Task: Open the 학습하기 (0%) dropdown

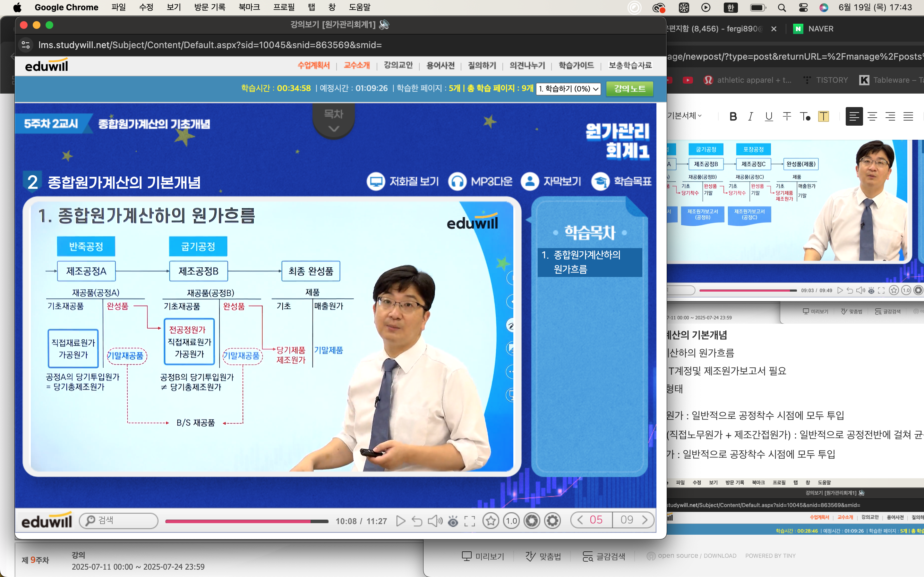Action: coord(568,89)
